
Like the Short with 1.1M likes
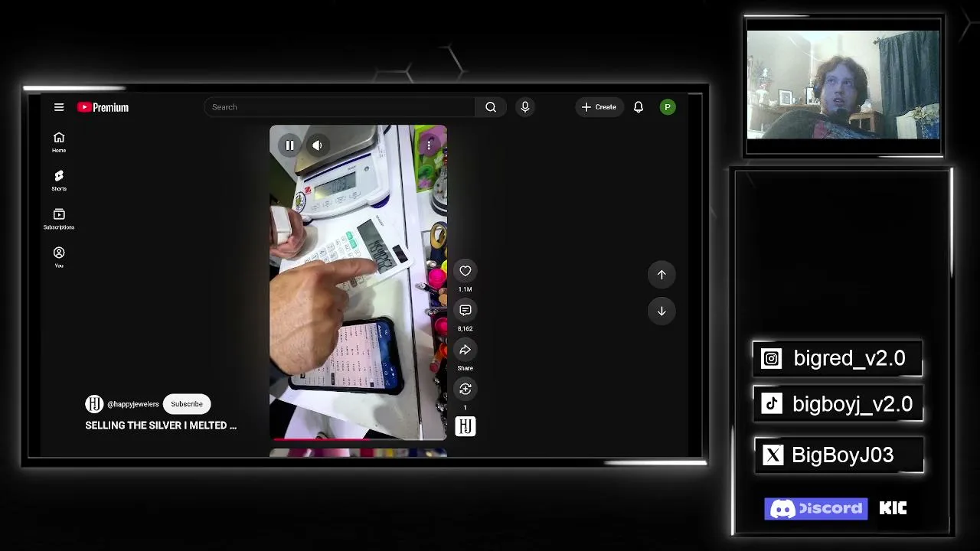click(x=465, y=271)
